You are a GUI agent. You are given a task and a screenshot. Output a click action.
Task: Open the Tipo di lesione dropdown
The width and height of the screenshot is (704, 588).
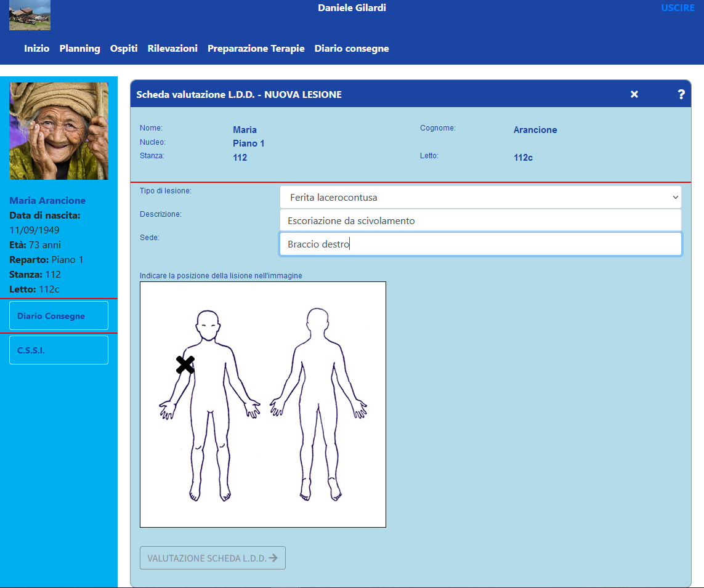pos(480,198)
